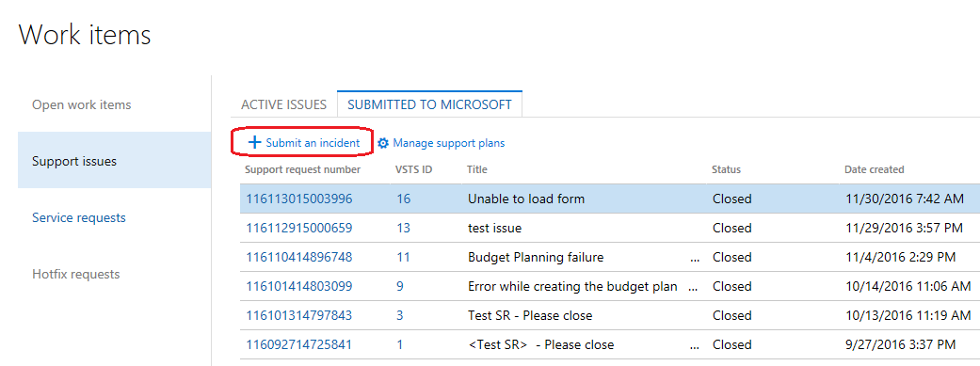Open Service requests in the sidebar
This screenshot has height=366, width=980.
click(79, 217)
